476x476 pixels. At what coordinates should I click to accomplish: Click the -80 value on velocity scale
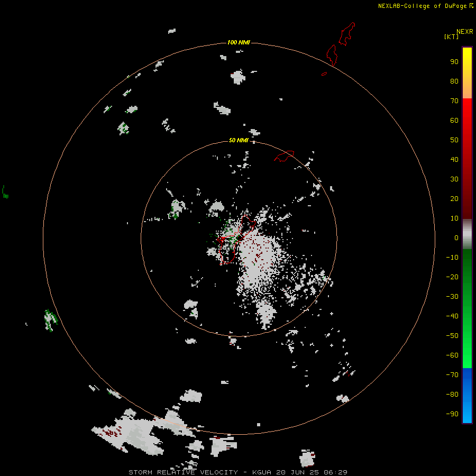(x=452, y=395)
